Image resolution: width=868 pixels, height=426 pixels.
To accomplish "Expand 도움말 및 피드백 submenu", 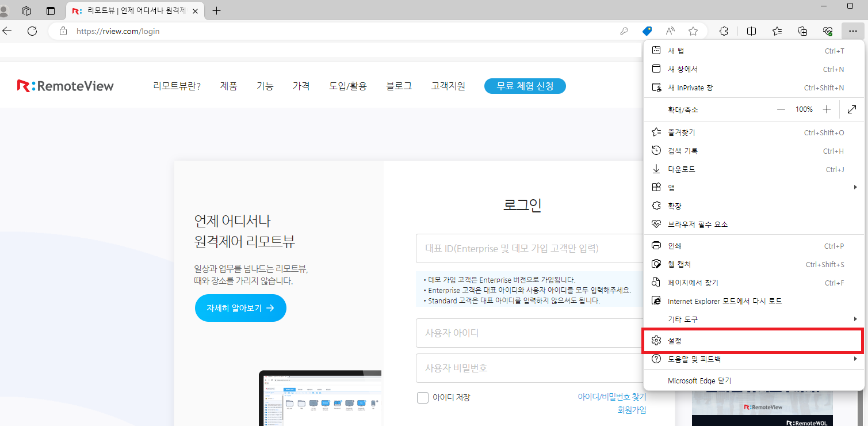I will point(754,359).
